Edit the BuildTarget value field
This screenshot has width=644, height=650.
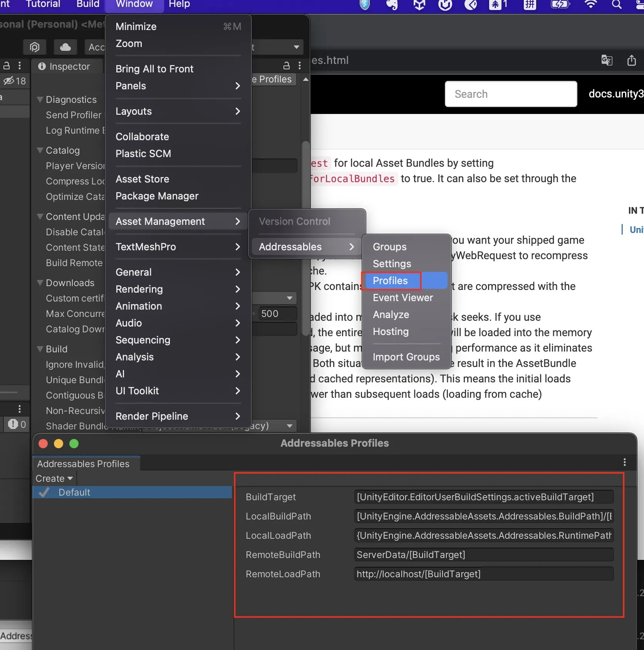coord(484,497)
